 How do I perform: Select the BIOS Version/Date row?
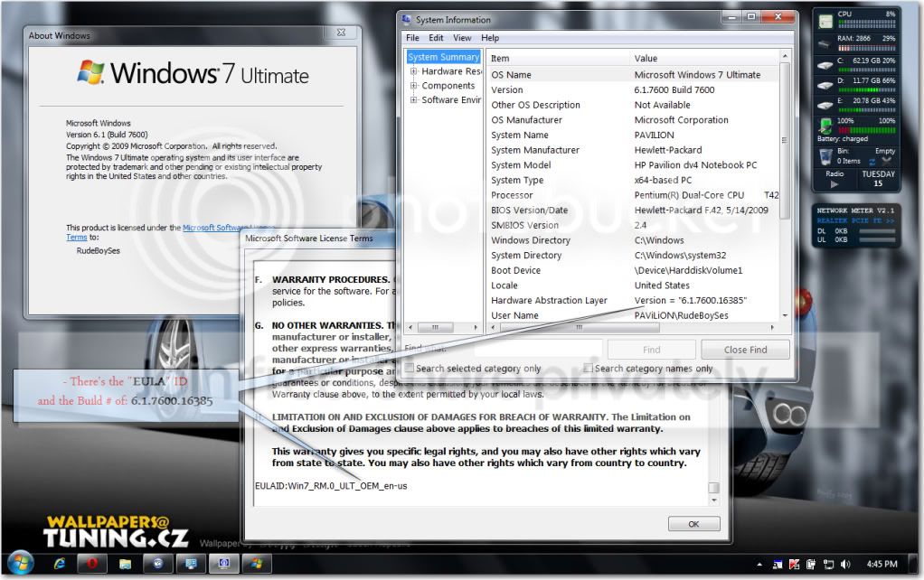[634, 210]
